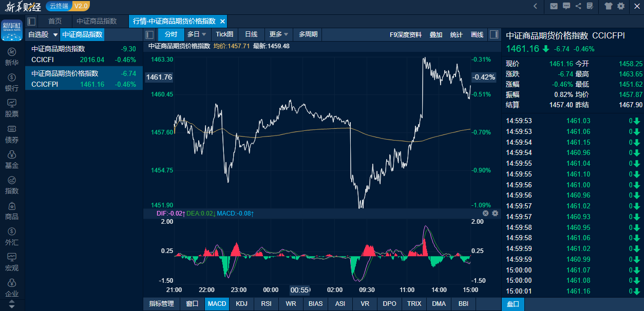The width and height of the screenshot is (644, 311).
Task: Toggle the left sidebar panel icon
Action: pyautogui.click(x=31, y=21)
